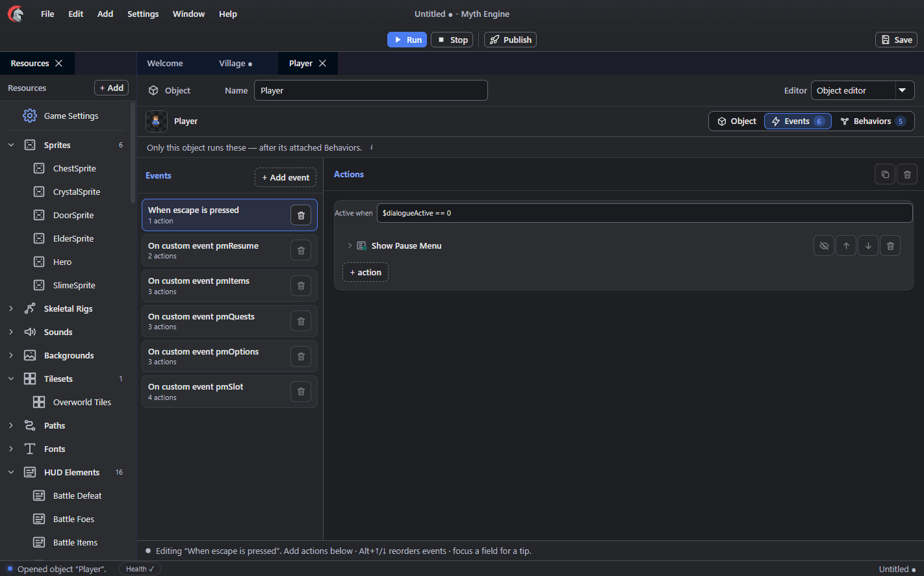Toggle Show Pause Menu action disabled state
Image resolution: width=924 pixels, height=576 pixels.
coord(824,245)
